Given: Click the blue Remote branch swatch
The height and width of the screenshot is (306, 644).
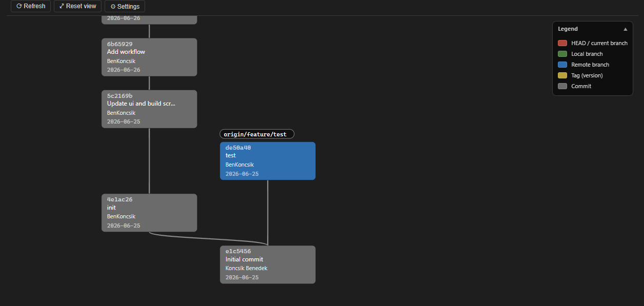Looking at the screenshot, I should click(562, 65).
